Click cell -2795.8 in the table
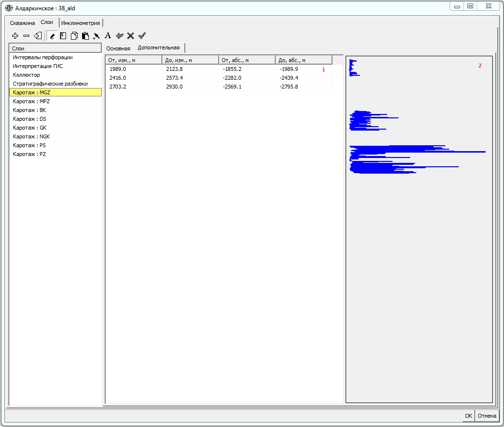 tap(304, 87)
